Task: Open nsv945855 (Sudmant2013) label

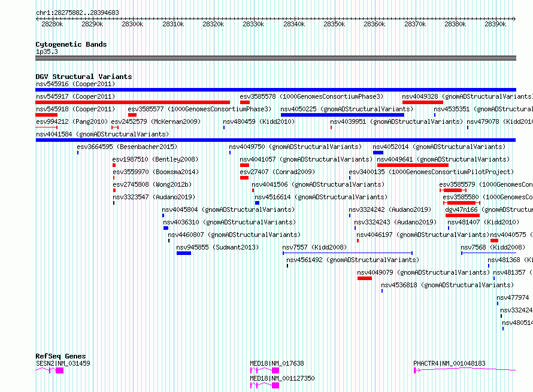Action: (217, 247)
